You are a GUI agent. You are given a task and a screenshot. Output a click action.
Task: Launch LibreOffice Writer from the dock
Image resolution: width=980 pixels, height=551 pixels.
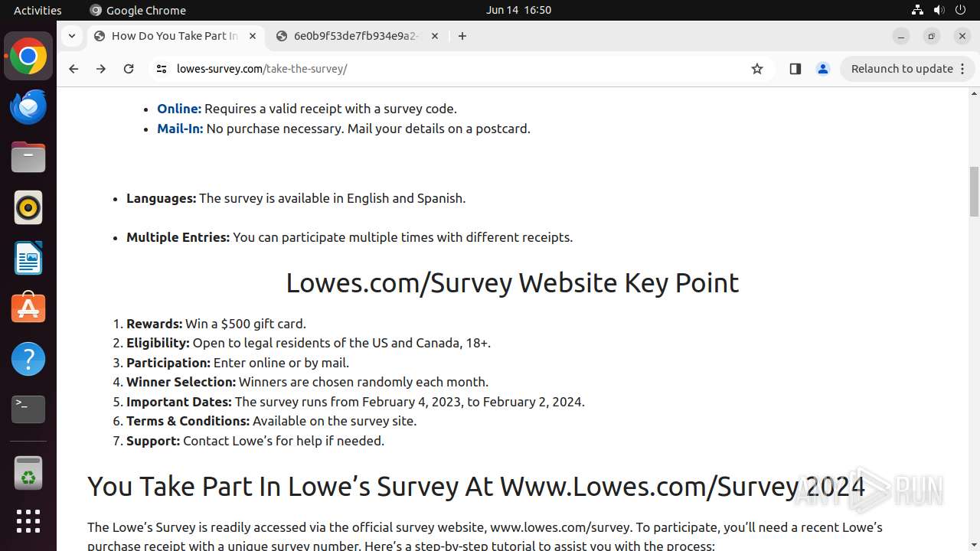28,258
